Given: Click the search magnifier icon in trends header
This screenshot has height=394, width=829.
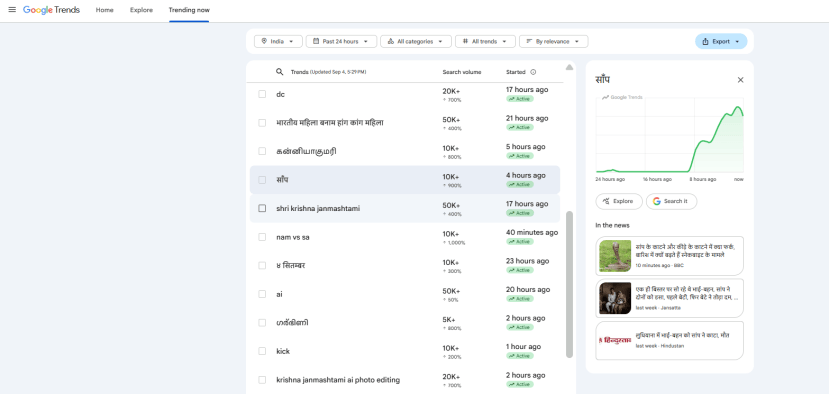Looking at the screenshot, I should 280,72.
